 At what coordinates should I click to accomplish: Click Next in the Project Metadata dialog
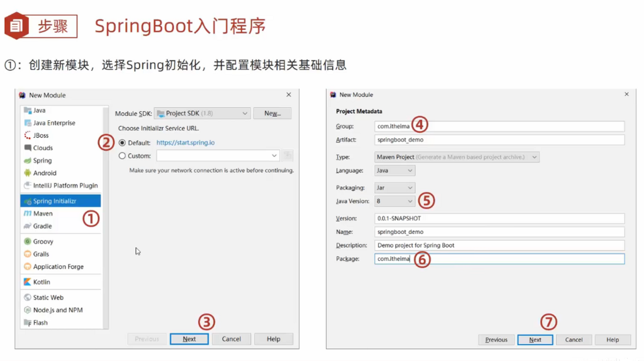coord(535,340)
